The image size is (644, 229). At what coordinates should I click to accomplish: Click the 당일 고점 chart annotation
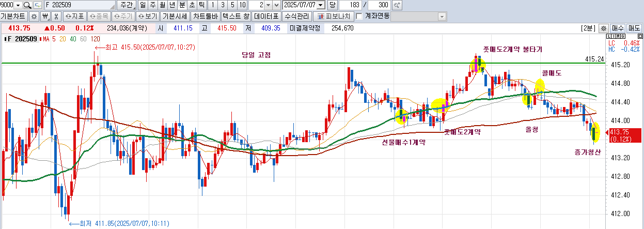tap(256, 55)
